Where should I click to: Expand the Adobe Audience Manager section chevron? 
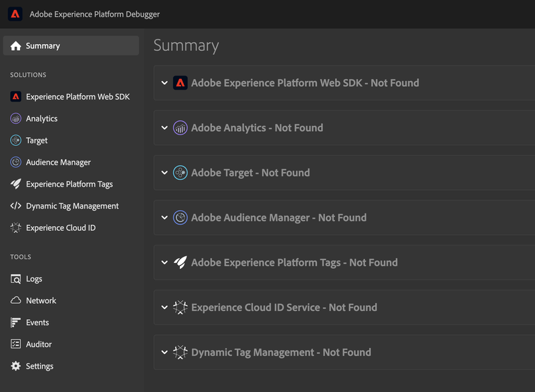(165, 217)
